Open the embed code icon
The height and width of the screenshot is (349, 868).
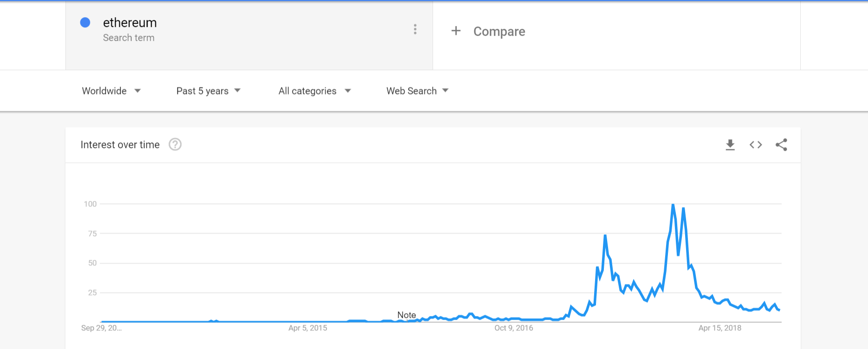click(x=756, y=145)
